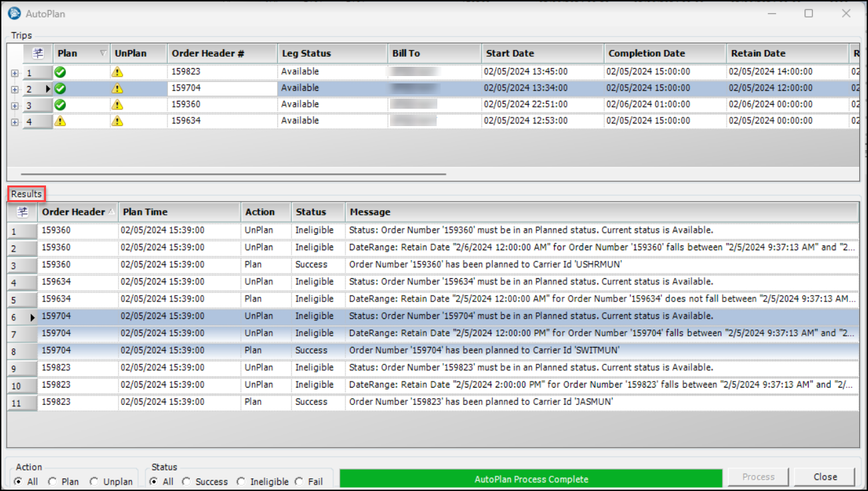Select the Unplan action radio button
868x491 pixels.
(x=94, y=482)
